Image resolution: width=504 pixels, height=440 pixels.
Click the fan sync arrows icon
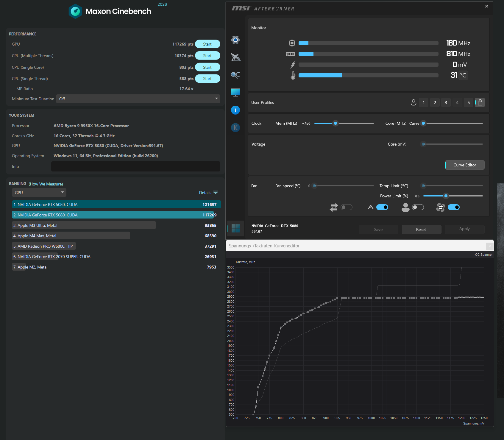[x=334, y=207]
